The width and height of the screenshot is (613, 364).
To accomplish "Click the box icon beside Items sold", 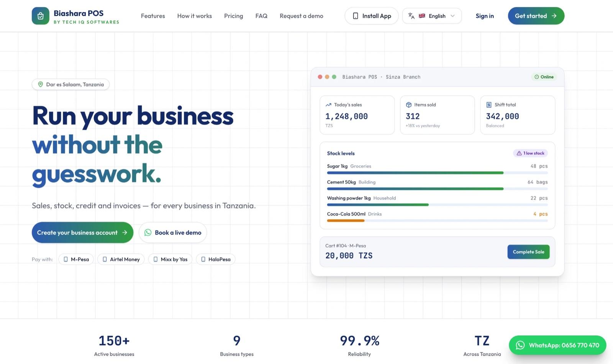I will pyautogui.click(x=409, y=104).
